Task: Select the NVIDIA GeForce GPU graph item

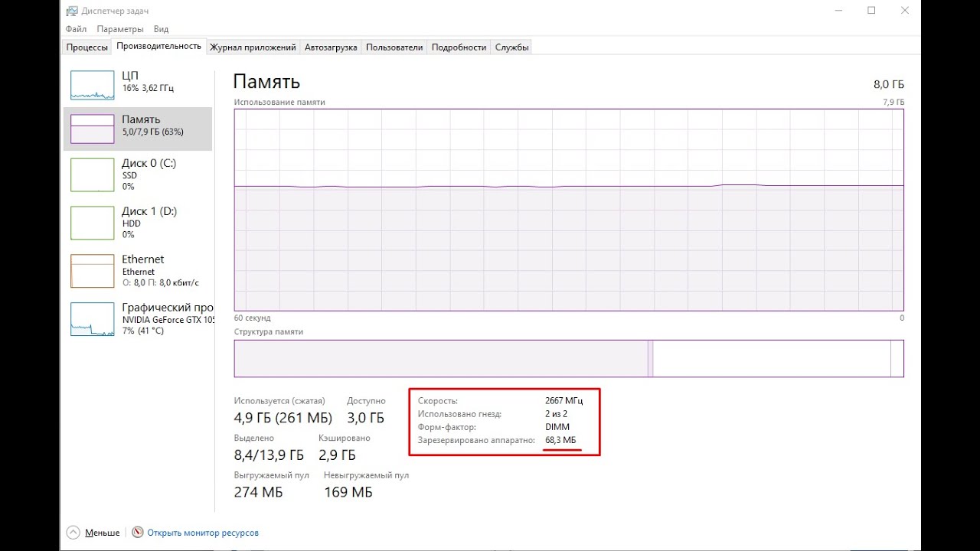Action: [x=92, y=318]
